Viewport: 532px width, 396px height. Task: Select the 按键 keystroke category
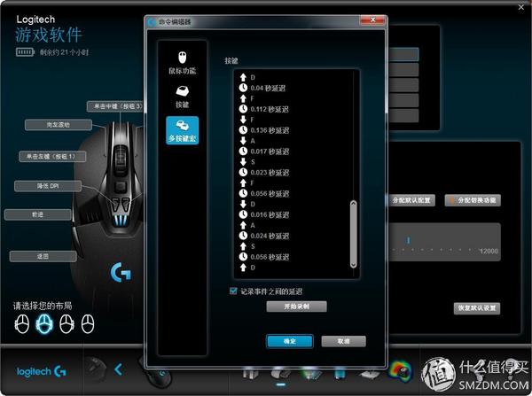tap(182, 97)
